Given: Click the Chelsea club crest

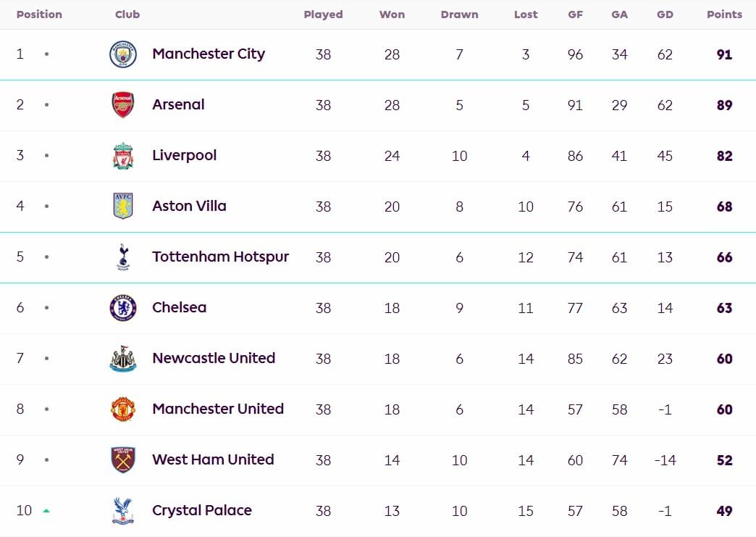Looking at the screenshot, I should tap(123, 307).
